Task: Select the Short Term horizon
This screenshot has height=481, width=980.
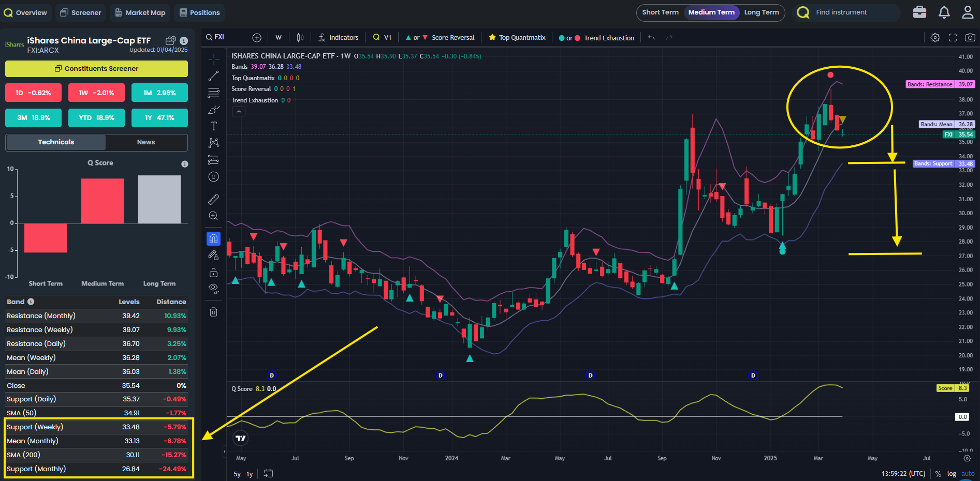Action: click(660, 12)
